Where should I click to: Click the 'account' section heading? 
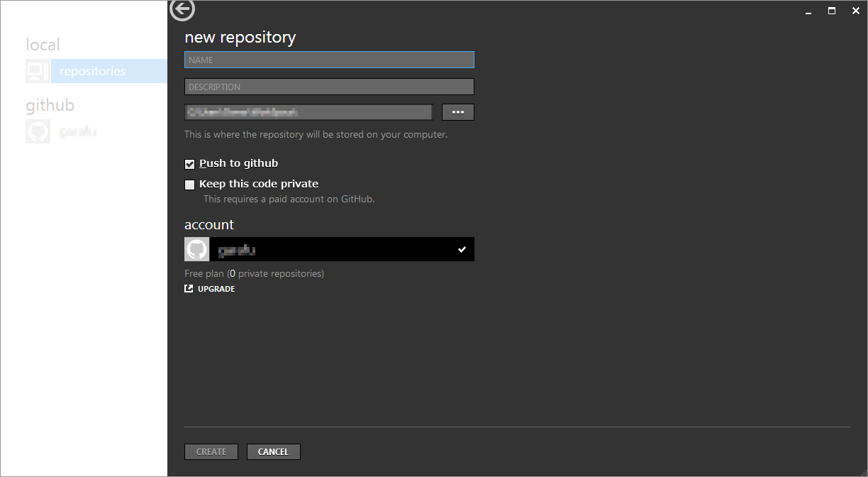209,224
